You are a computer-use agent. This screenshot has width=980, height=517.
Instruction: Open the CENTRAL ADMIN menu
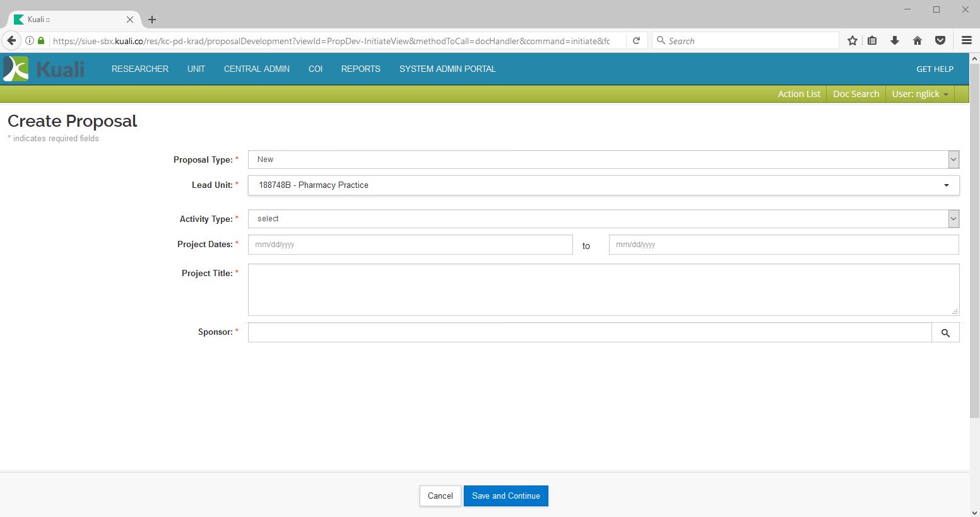click(257, 69)
